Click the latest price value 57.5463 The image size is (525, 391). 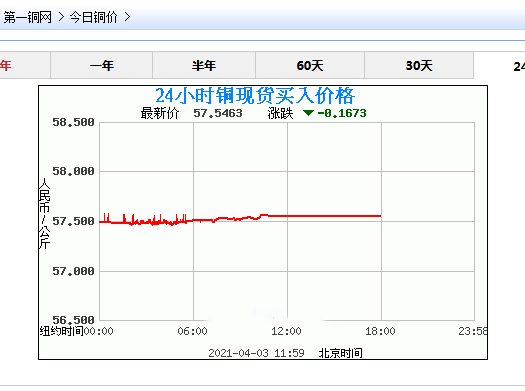coord(218,113)
